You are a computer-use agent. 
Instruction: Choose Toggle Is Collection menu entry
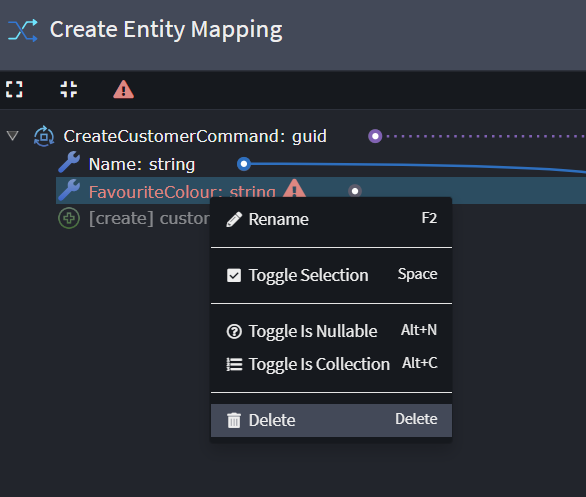pyautogui.click(x=331, y=364)
